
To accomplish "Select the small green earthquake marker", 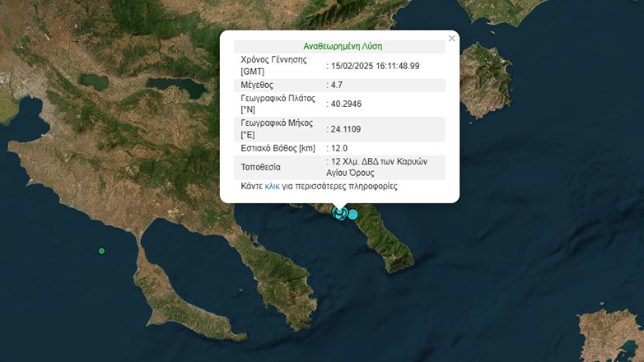I will pyautogui.click(x=101, y=251).
